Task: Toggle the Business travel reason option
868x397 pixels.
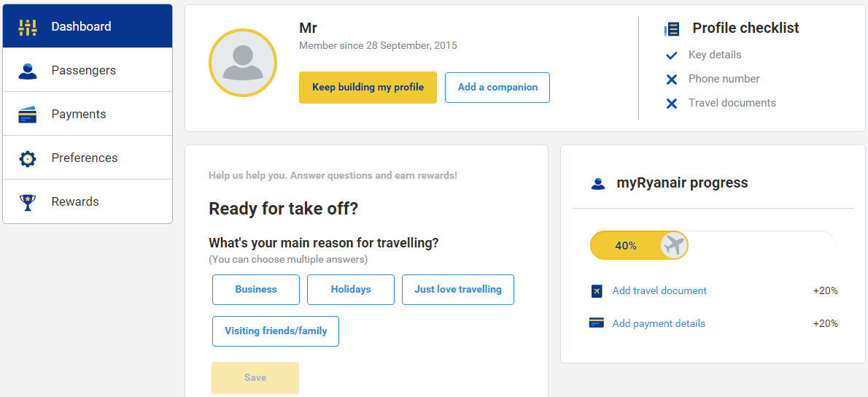Action: pyautogui.click(x=256, y=290)
